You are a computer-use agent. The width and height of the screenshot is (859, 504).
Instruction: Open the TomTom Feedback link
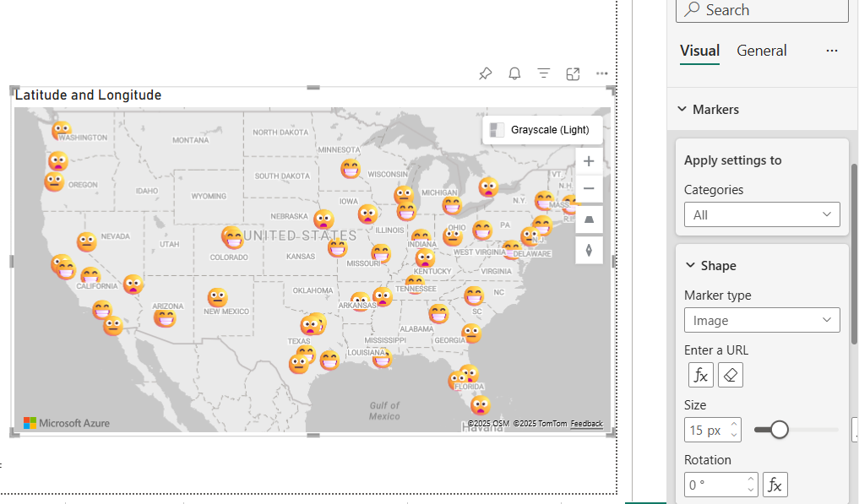click(x=586, y=423)
